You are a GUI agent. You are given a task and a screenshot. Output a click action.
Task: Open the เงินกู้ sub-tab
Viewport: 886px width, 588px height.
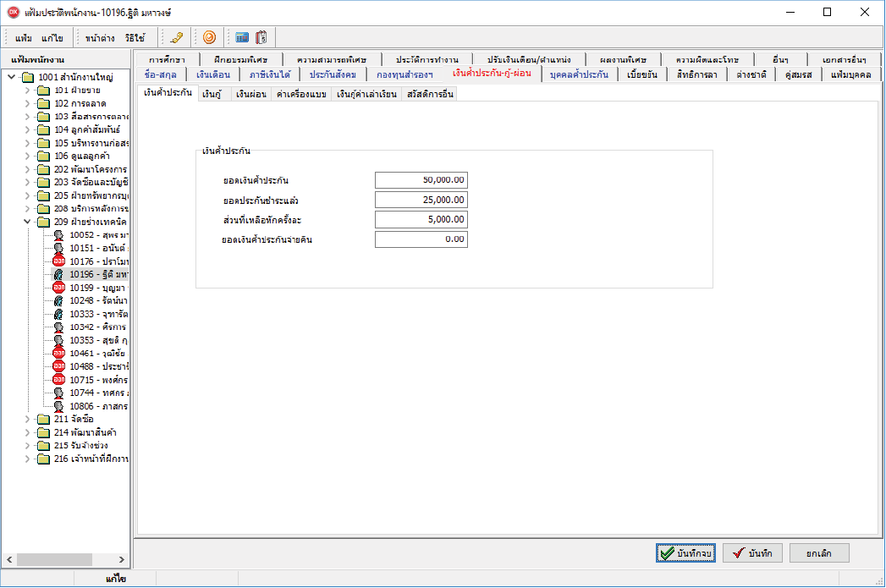point(212,94)
